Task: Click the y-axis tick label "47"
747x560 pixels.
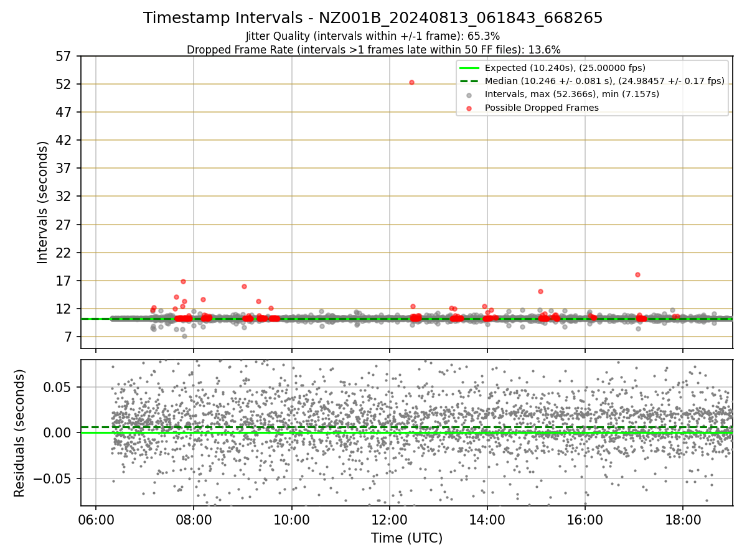Action: click(x=65, y=112)
